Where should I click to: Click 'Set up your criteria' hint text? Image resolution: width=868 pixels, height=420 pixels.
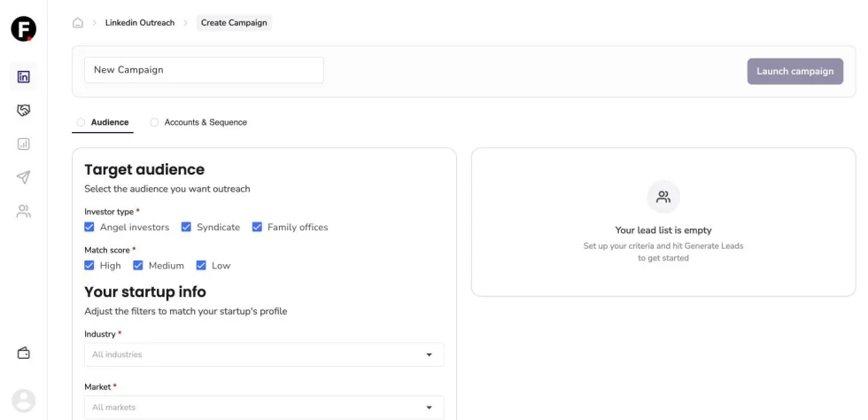pyautogui.click(x=663, y=253)
